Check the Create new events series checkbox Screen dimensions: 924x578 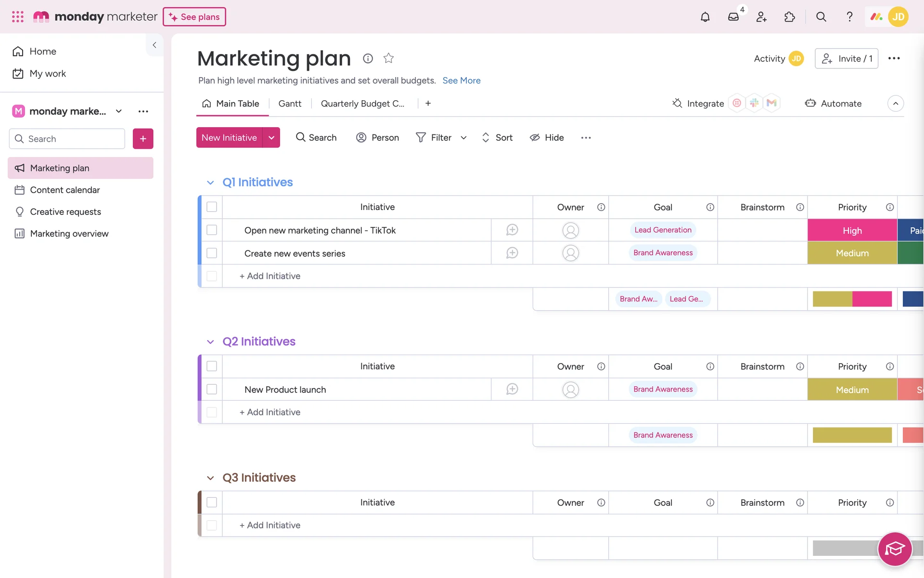[212, 253]
